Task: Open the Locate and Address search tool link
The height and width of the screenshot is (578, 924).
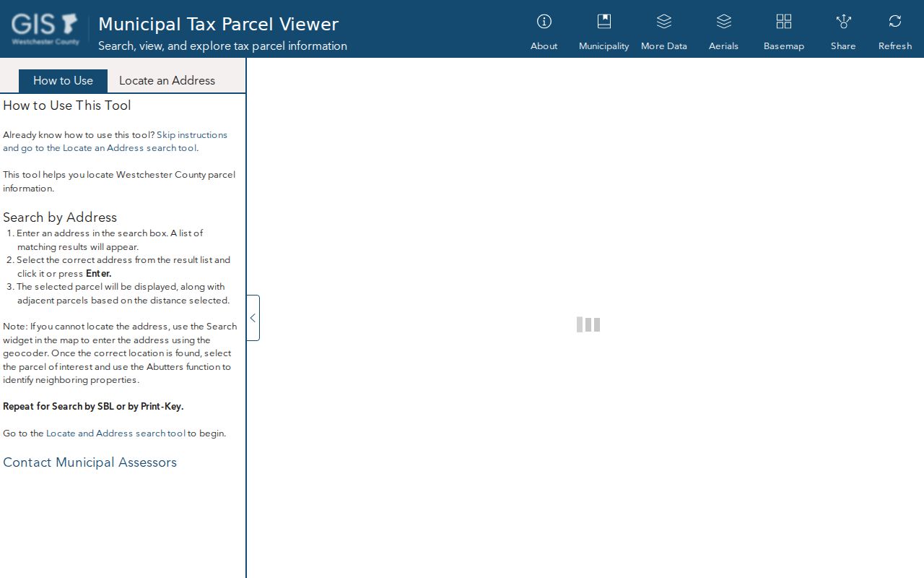Action: pos(115,433)
